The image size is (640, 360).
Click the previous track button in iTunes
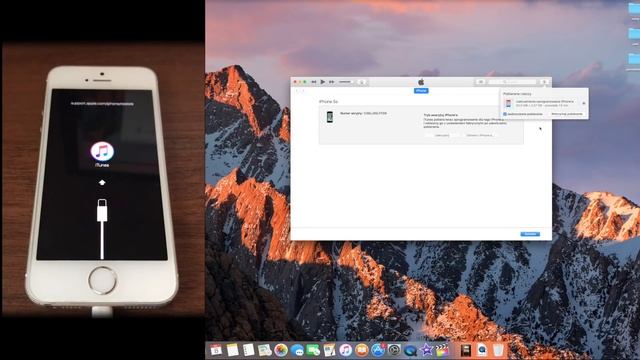tap(313, 82)
